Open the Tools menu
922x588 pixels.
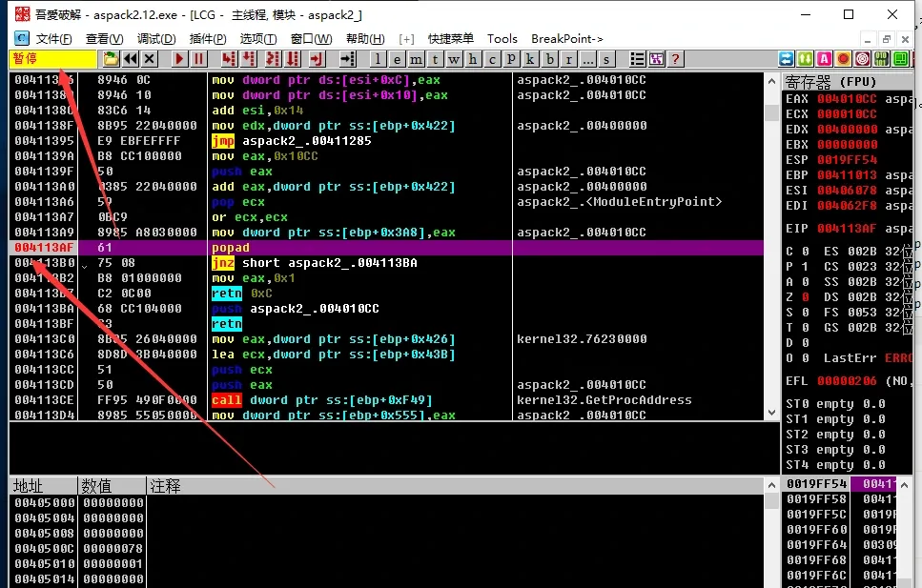[x=502, y=39]
